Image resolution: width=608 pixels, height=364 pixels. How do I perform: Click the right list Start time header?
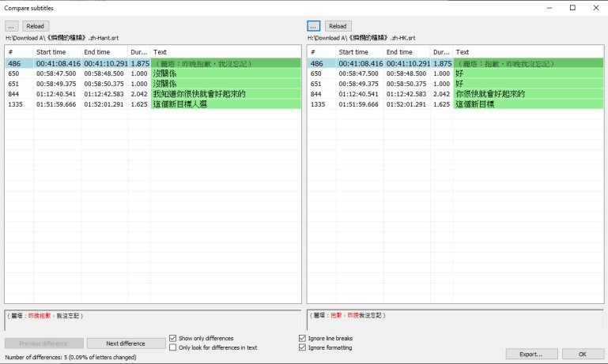(x=360, y=52)
